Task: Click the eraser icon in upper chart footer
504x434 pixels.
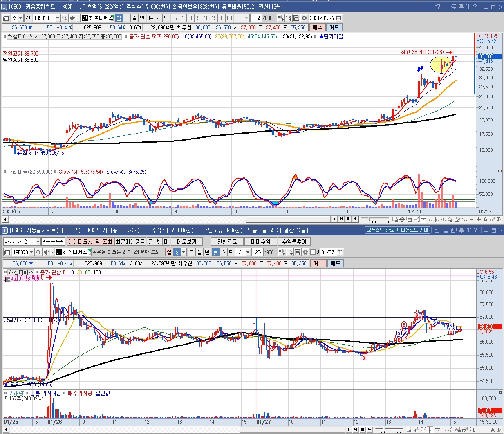Action: (x=492, y=219)
